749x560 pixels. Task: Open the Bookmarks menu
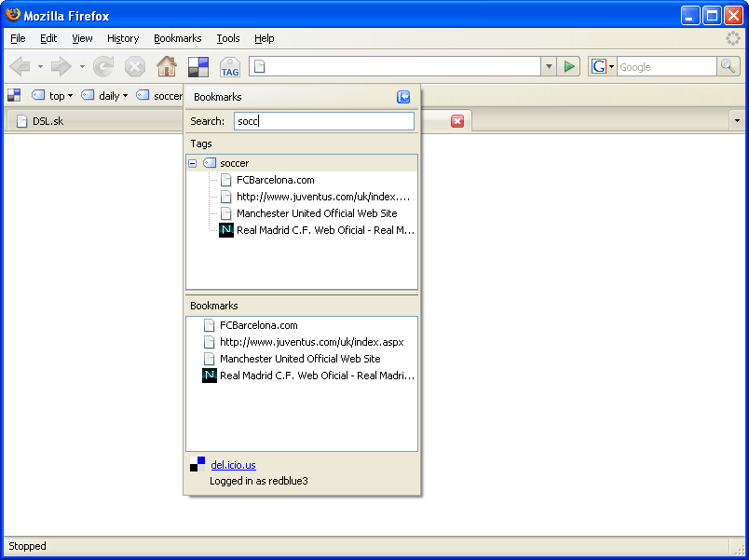tap(178, 38)
